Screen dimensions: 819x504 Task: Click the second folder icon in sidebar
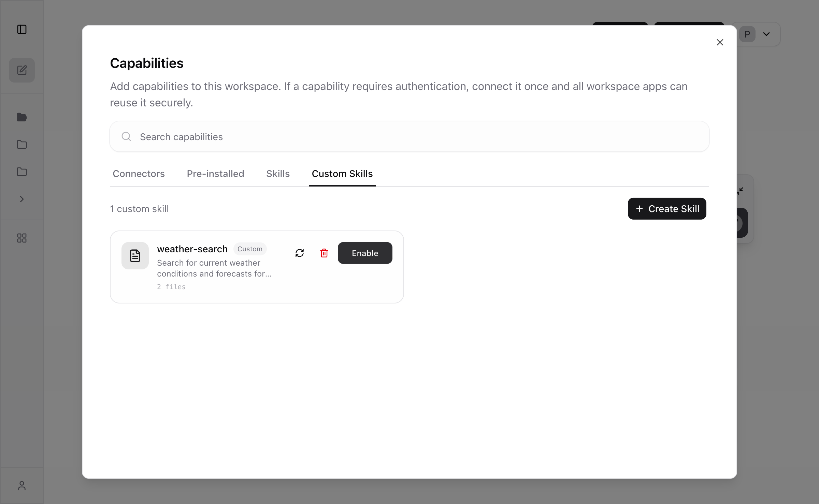click(22, 145)
